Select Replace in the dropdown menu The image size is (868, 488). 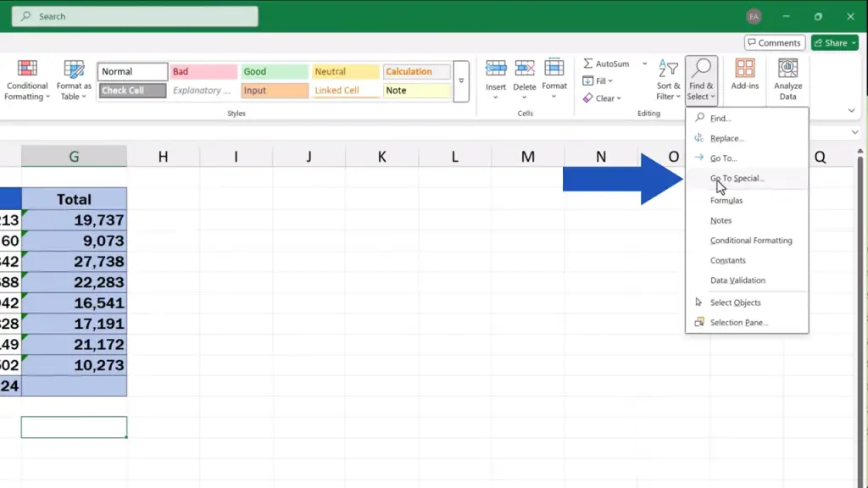(726, 138)
